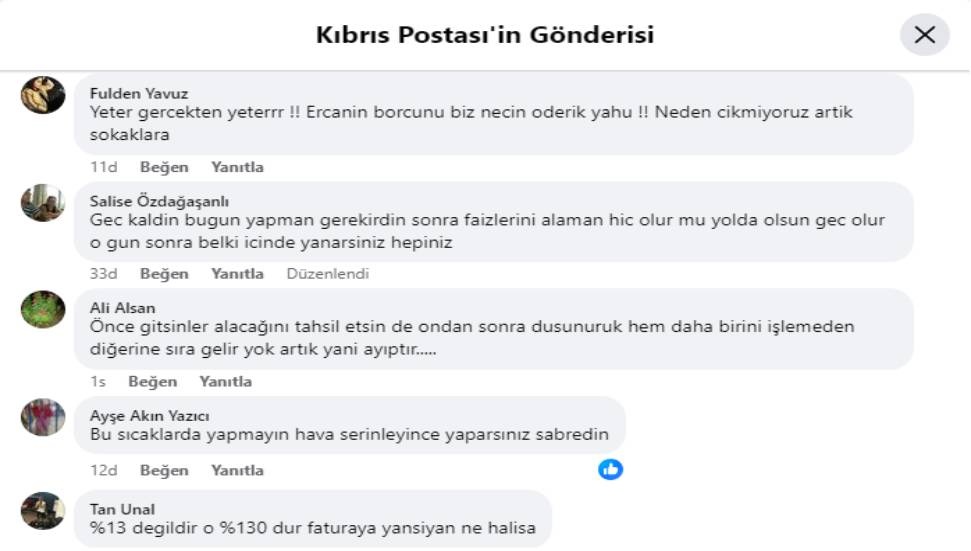Viewport: 971px width, 551px height.
Task: Reply to Ali Alsan's comment
Action: (225, 381)
